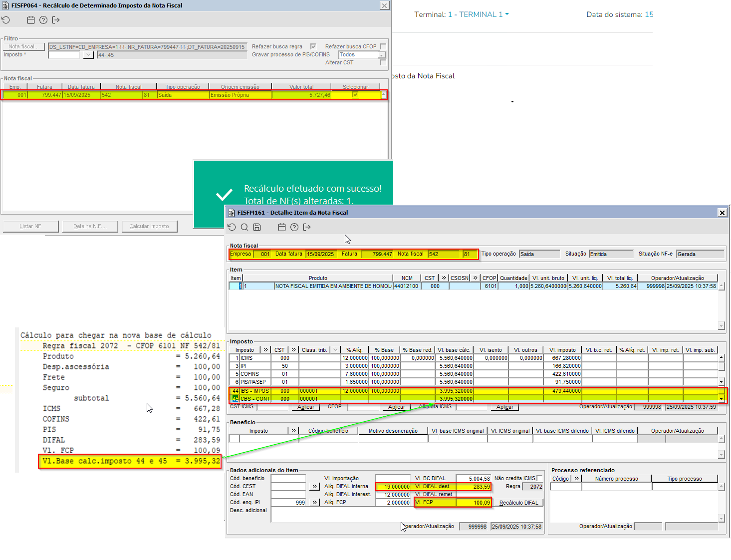The image size is (731, 560).
Task: Click down arrow of Item grid scrollbar
Action: [721, 326]
